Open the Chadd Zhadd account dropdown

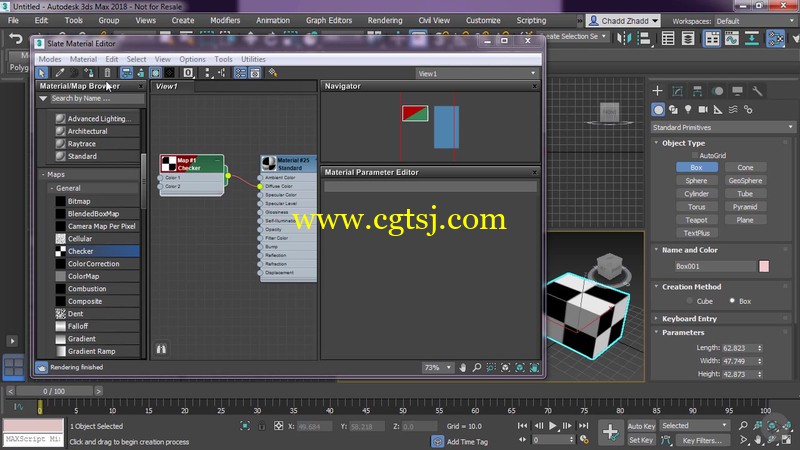pos(623,20)
